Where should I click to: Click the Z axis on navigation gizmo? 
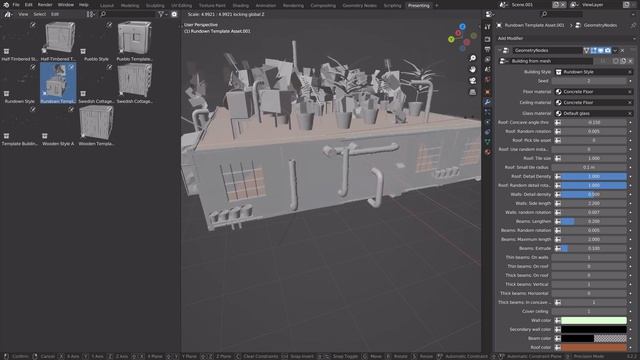(462, 27)
